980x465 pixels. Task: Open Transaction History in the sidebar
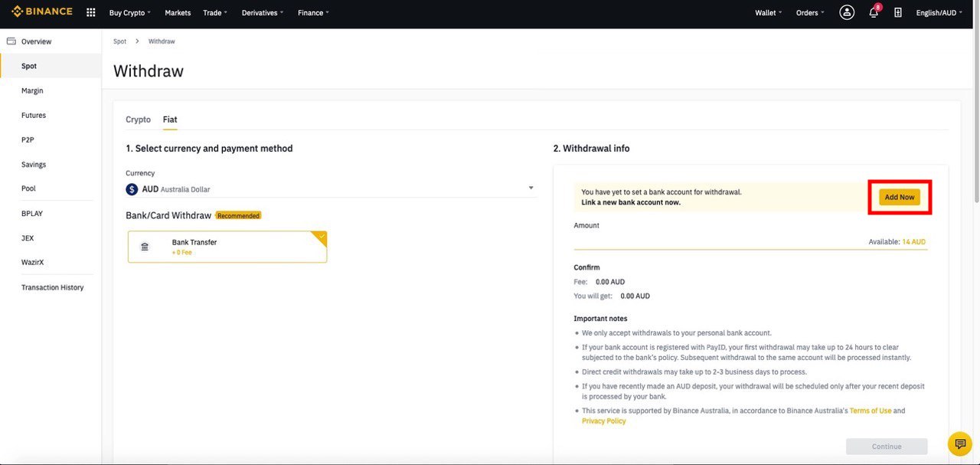click(51, 287)
